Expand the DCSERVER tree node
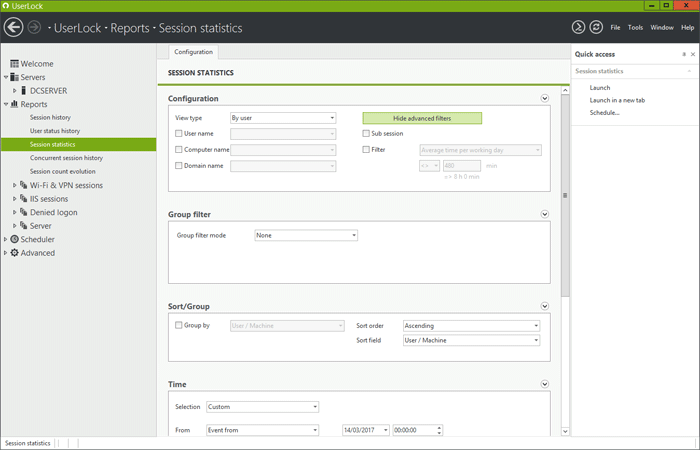 point(15,91)
